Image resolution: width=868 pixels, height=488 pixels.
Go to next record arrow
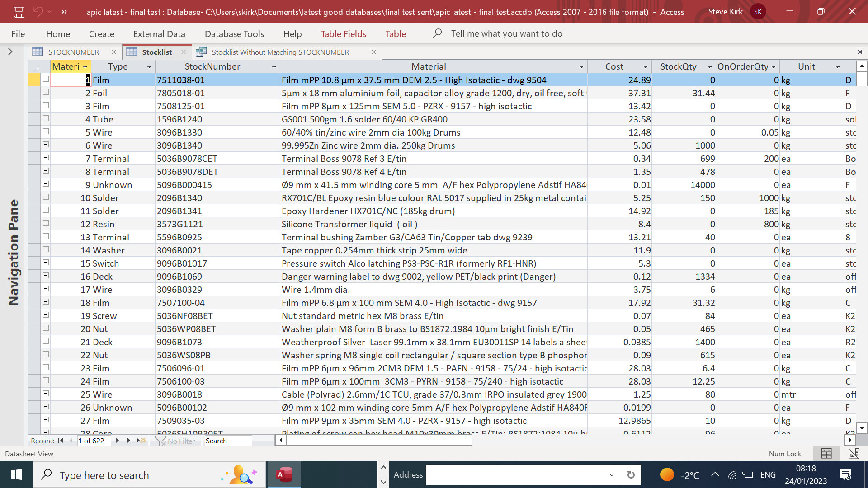[x=118, y=441]
